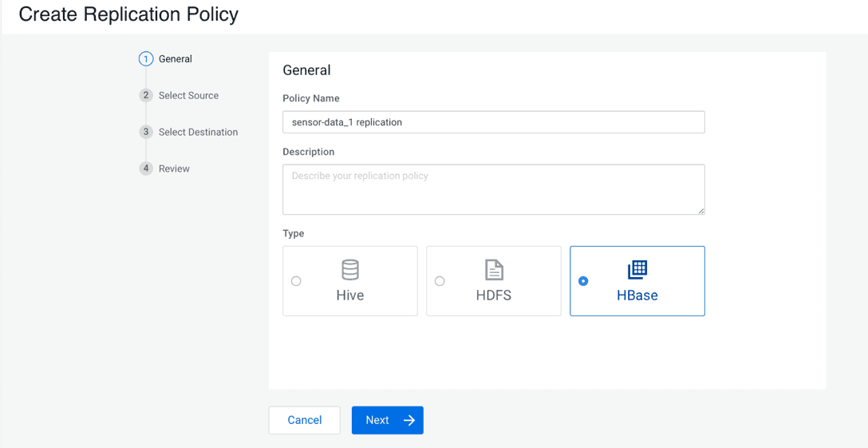Click the 'General' panel heading
The height and width of the screenshot is (448, 868).
point(306,70)
